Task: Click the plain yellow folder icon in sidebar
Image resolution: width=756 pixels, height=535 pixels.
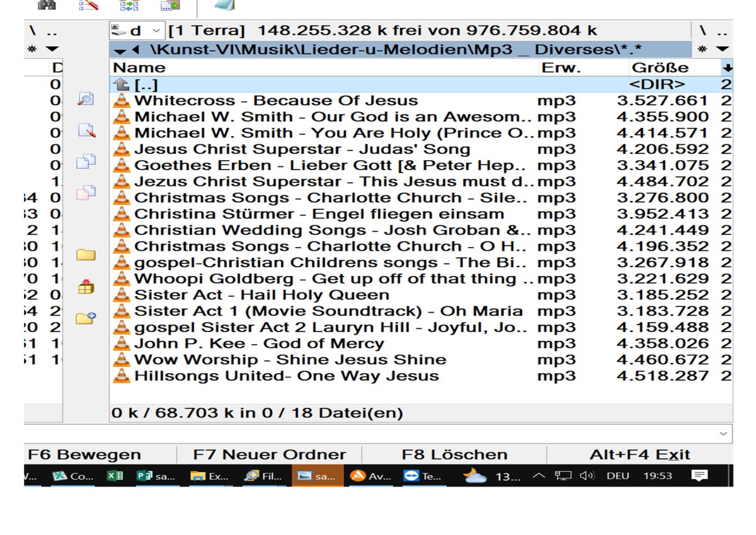Action: 86,255
